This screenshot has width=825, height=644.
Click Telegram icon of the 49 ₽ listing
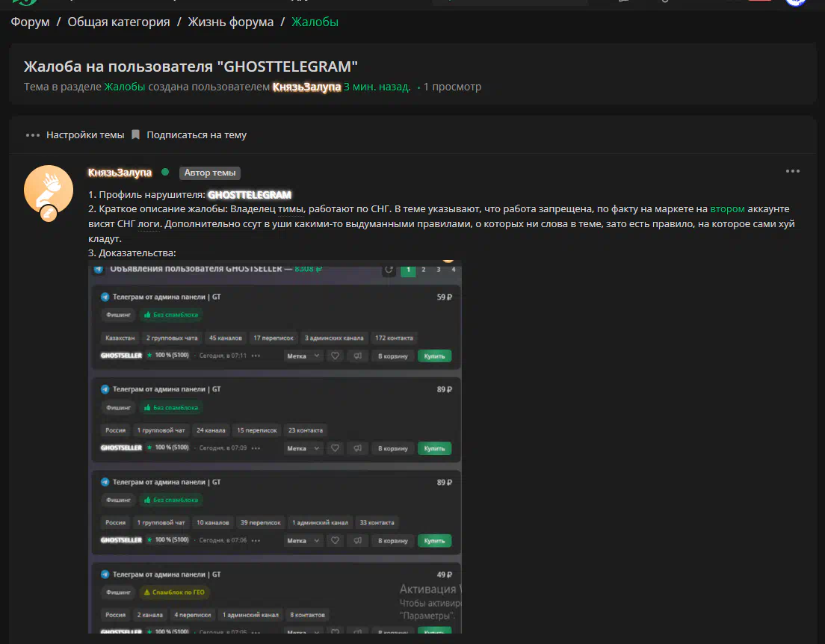point(105,575)
